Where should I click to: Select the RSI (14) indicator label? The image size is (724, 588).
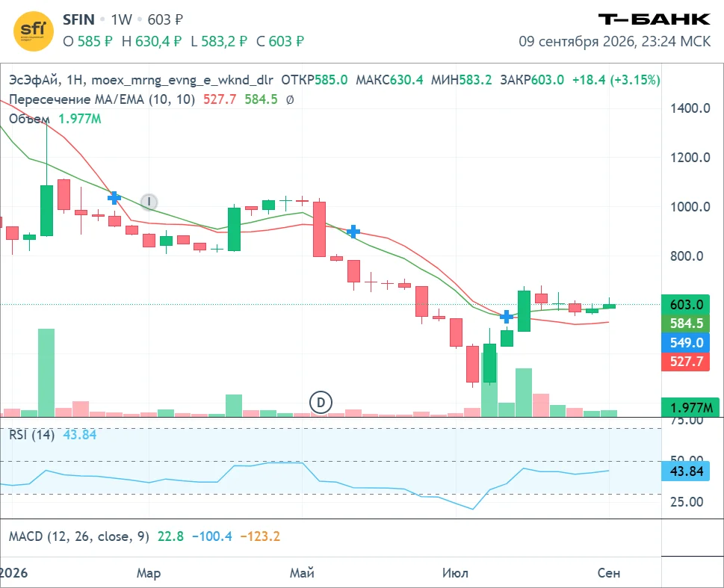(31, 435)
